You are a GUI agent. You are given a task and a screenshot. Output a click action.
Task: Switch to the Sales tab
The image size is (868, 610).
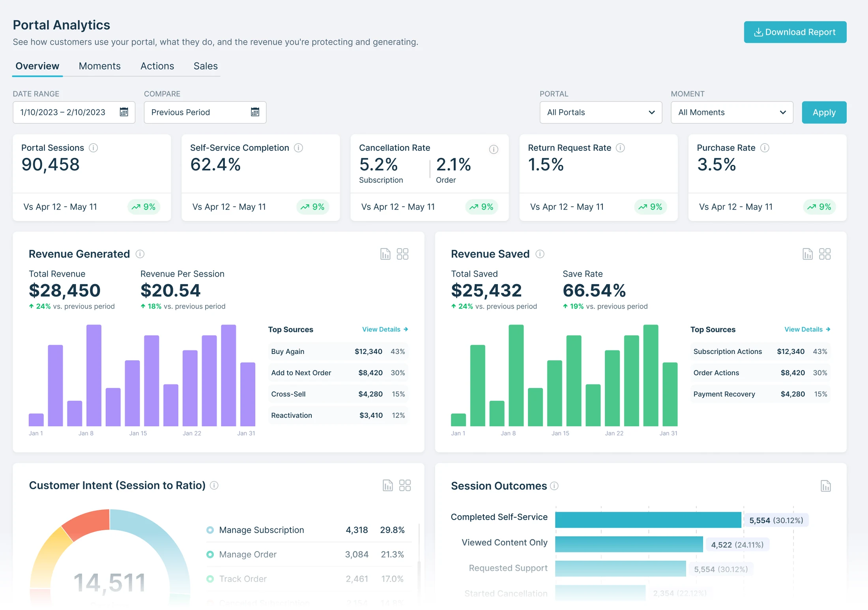[206, 66]
